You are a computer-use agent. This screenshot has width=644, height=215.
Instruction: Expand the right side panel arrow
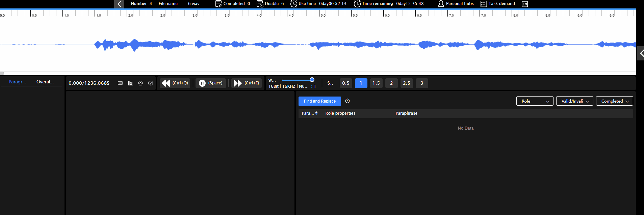click(641, 53)
